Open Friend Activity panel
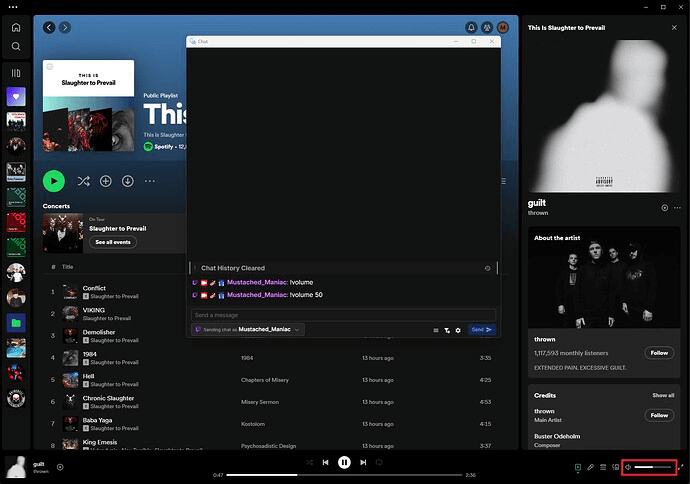Image resolution: width=690 pixels, height=484 pixels. (487, 28)
